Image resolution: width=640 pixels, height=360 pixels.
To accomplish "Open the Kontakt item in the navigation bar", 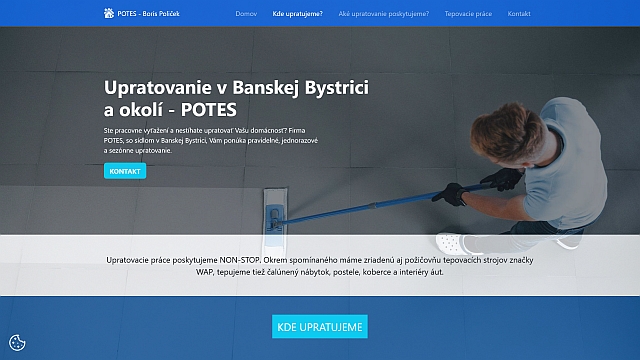I will pos(519,14).
